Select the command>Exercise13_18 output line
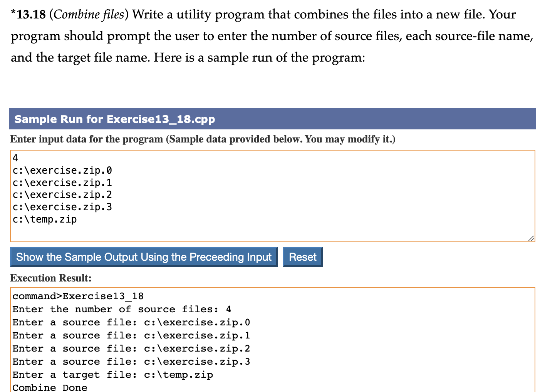This screenshot has height=392, width=550. coord(78,296)
